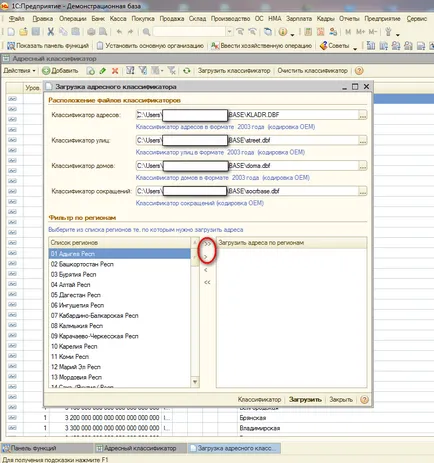The image size is (434, 463).
Task: Browse for KLADR.DBF file with ellipsis button
Action: coord(363,115)
